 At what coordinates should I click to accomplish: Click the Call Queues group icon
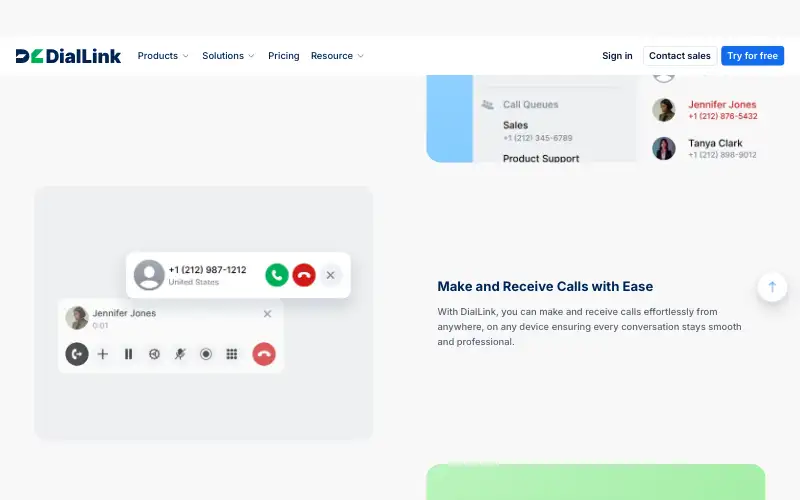488,105
